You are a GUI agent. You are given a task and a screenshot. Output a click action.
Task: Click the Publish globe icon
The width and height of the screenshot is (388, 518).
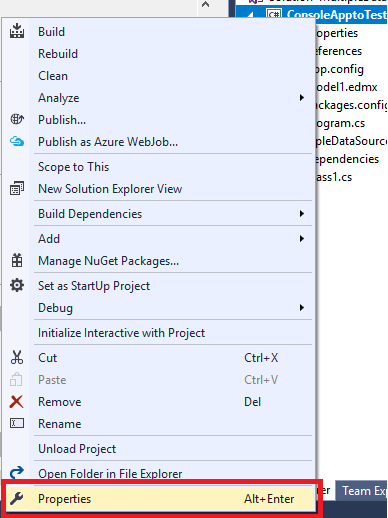[17, 119]
